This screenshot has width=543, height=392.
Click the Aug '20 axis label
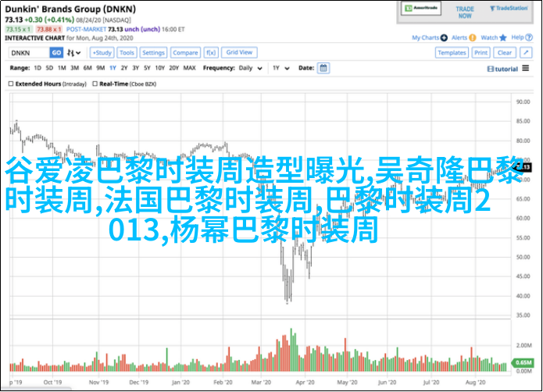[x=476, y=383]
